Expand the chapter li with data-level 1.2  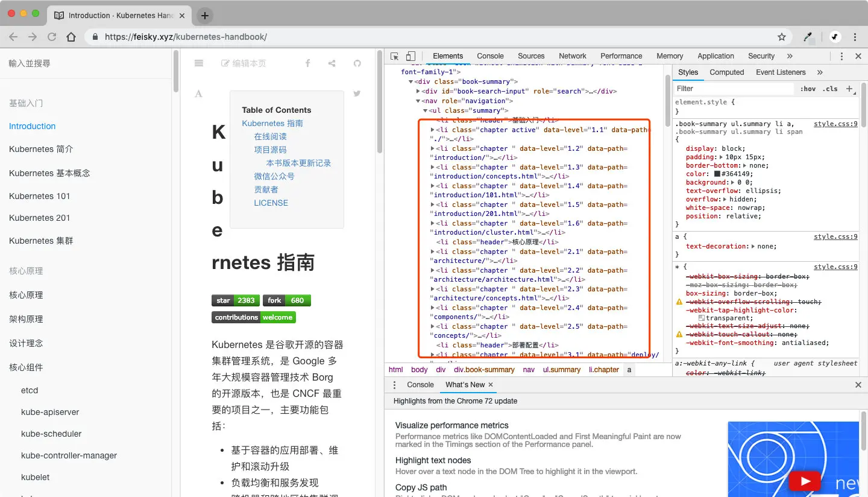[433, 148]
